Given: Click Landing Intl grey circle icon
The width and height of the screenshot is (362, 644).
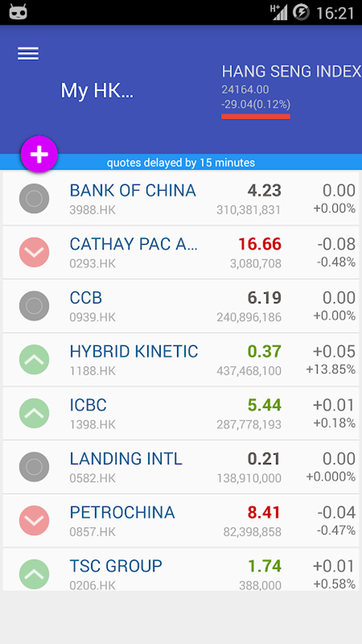Looking at the screenshot, I should click(34, 467).
